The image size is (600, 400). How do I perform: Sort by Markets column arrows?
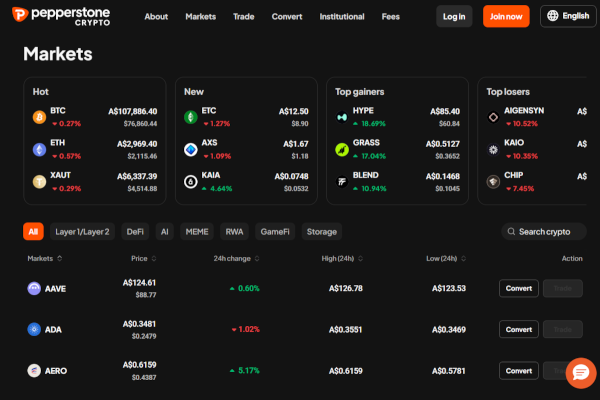click(60, 259)
